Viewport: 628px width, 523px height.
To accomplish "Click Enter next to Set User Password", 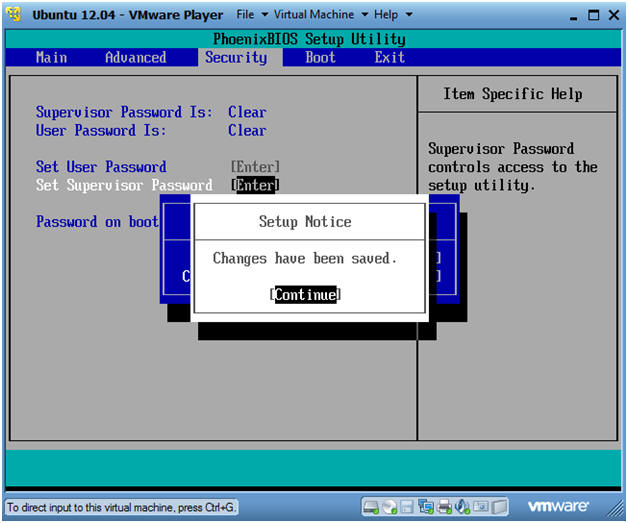I will point(255,167).
